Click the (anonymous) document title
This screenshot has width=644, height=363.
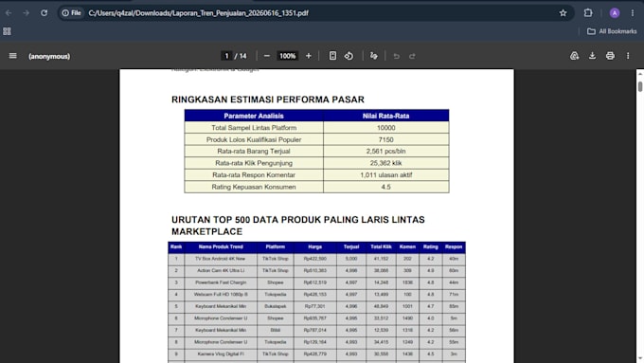tap(49, 56)
